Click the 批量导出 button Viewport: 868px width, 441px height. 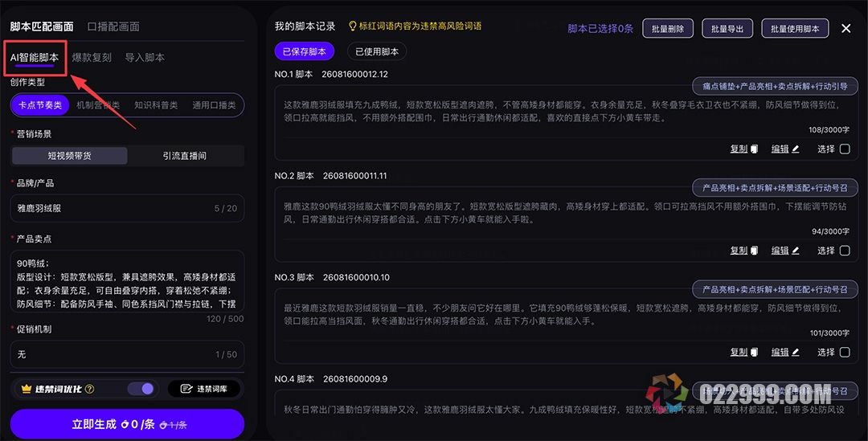(x=727, y=29)
